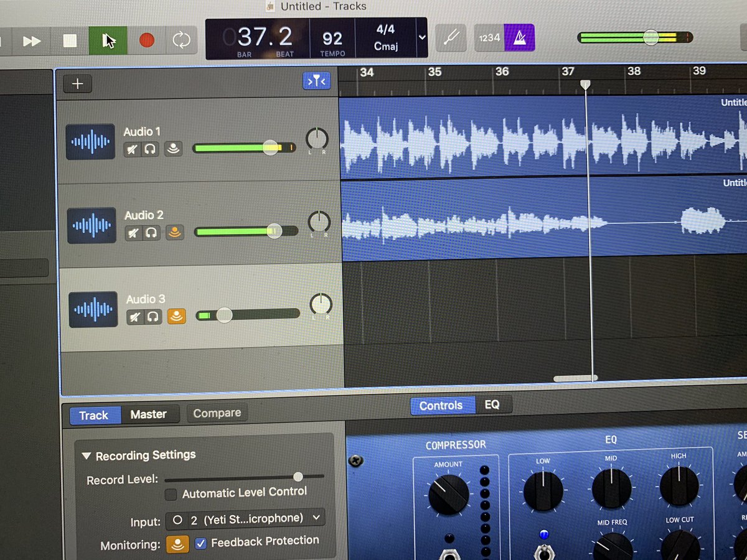Viewport: 747px width, 560px height.
Task: Switch to the Master tab
Action: click(x=149, y=414)
